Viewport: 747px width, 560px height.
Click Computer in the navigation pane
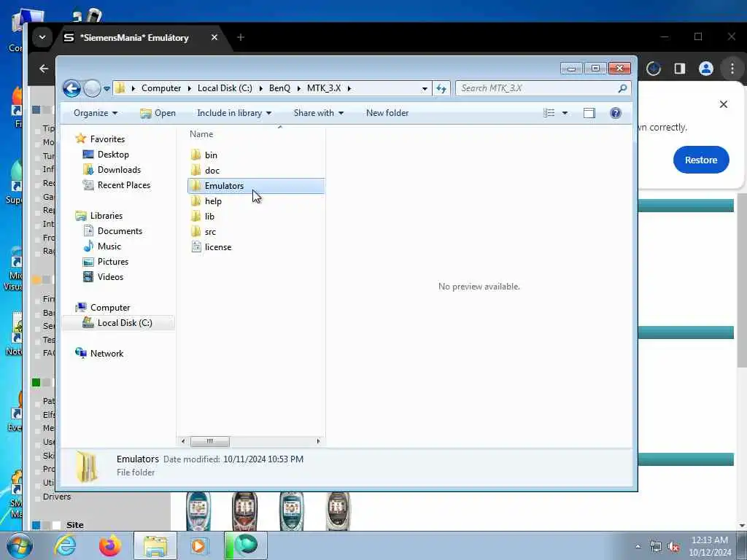coord(110,308)
